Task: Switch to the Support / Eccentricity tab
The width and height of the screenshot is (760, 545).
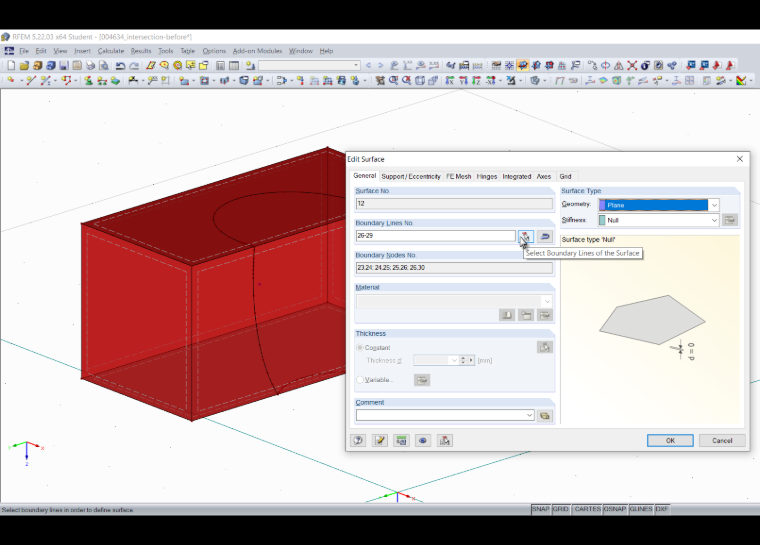Action: click(x=411, y=176)
